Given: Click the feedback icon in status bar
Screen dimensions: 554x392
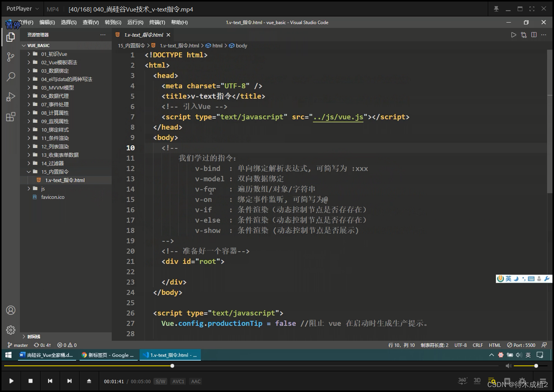Looking at the screenshot, I should pos(544,345).
